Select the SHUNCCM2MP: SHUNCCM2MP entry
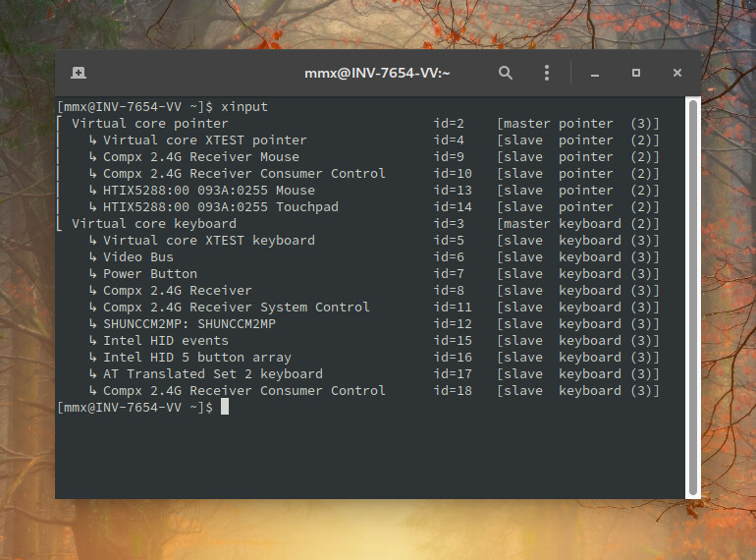756x560 pixels. click(x=189, y=324)
